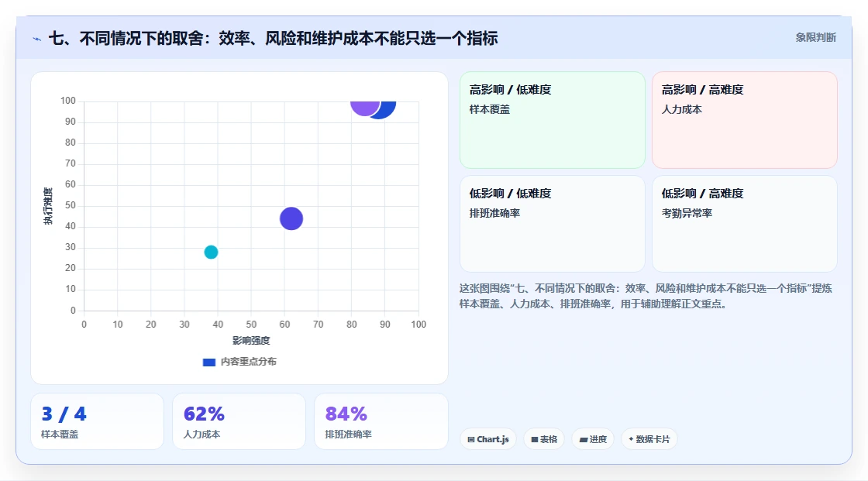Click the 50 label on the y-axis
868x481 pixels.
pyautogui.click(x=71, y=205)
